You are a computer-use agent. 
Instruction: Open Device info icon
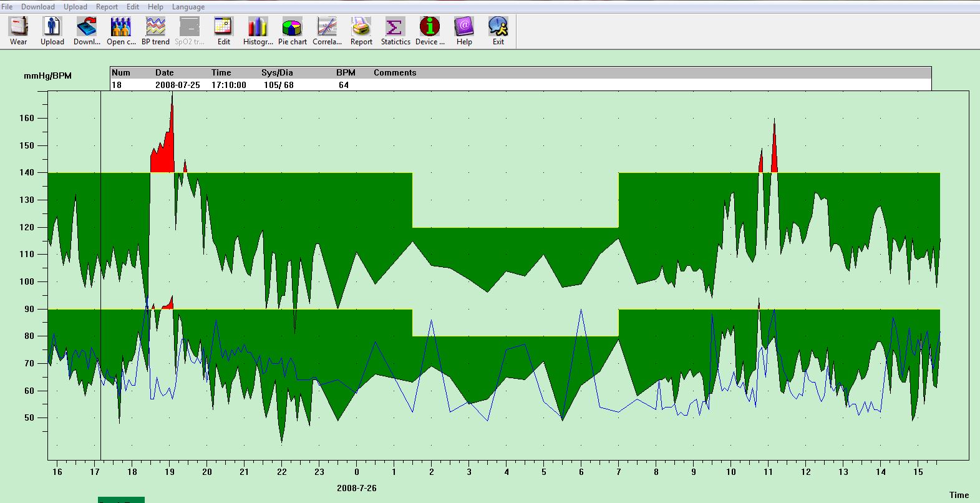(x=430, y=31)
